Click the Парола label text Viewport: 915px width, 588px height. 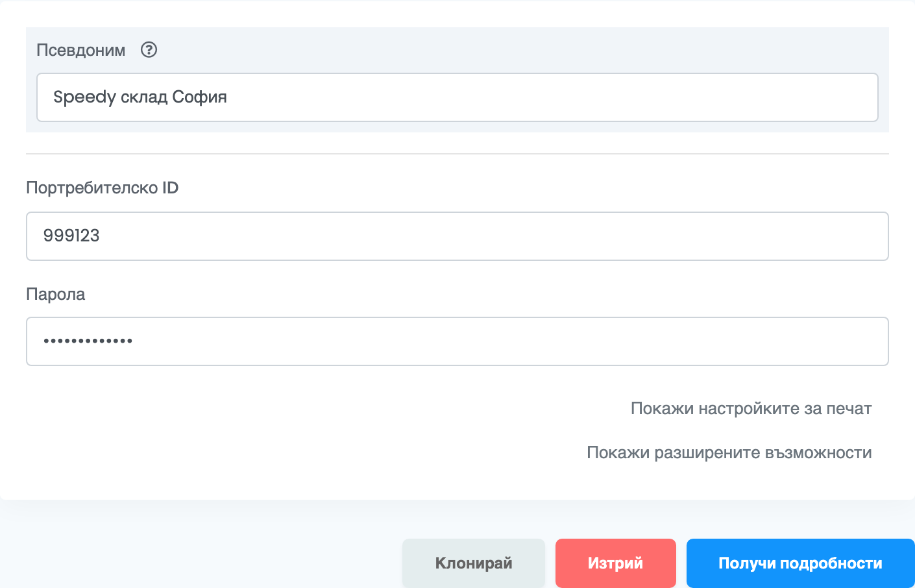click(56, 295)
